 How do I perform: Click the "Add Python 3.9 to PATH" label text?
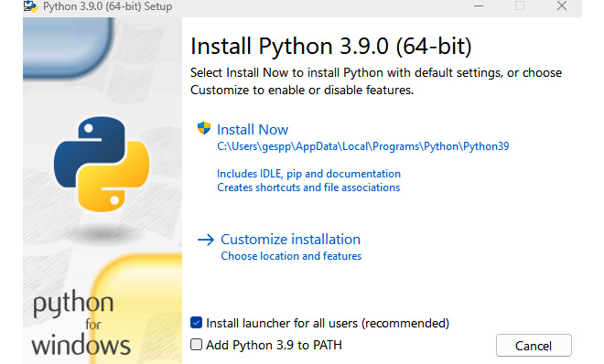274,345
